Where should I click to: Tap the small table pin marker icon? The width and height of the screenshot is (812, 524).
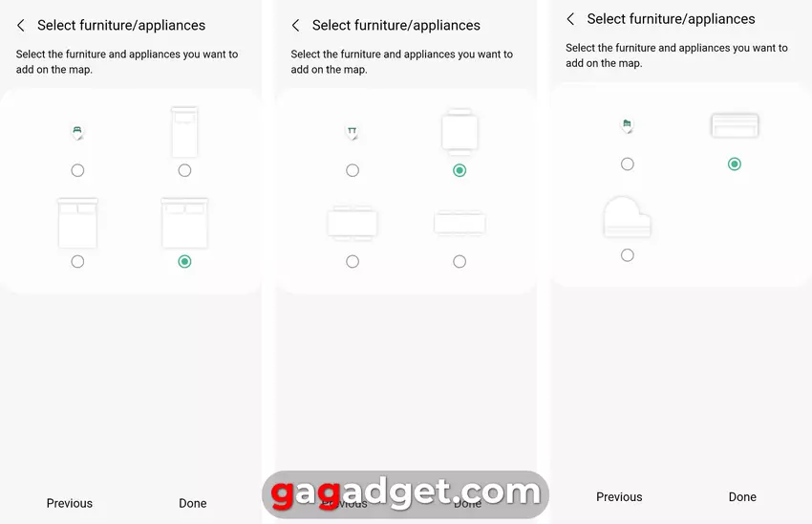353,132
